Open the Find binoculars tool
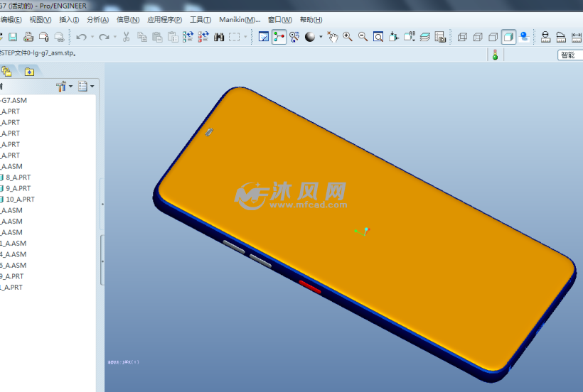583x392 pixels. point(219,37)
